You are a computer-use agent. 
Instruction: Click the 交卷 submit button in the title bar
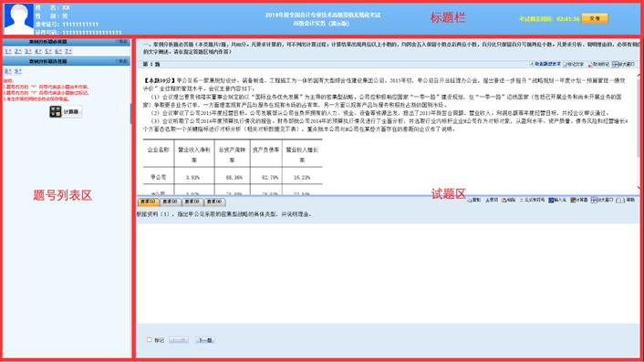pyautogui.click(x=595, y=18)
